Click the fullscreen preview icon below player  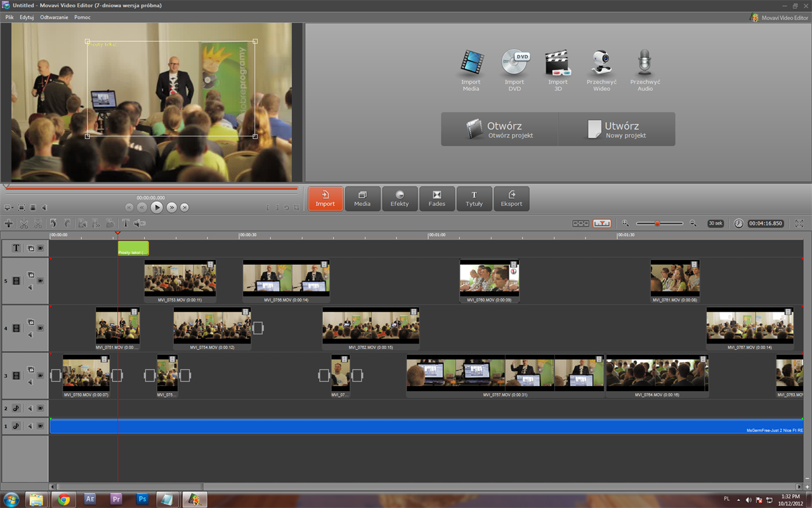[x=22, y=208]
